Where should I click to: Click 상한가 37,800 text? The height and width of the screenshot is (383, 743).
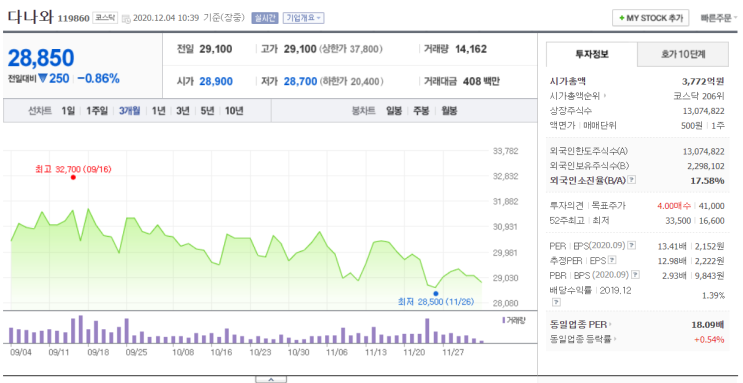pyautogui.click(x=351, y=49)
